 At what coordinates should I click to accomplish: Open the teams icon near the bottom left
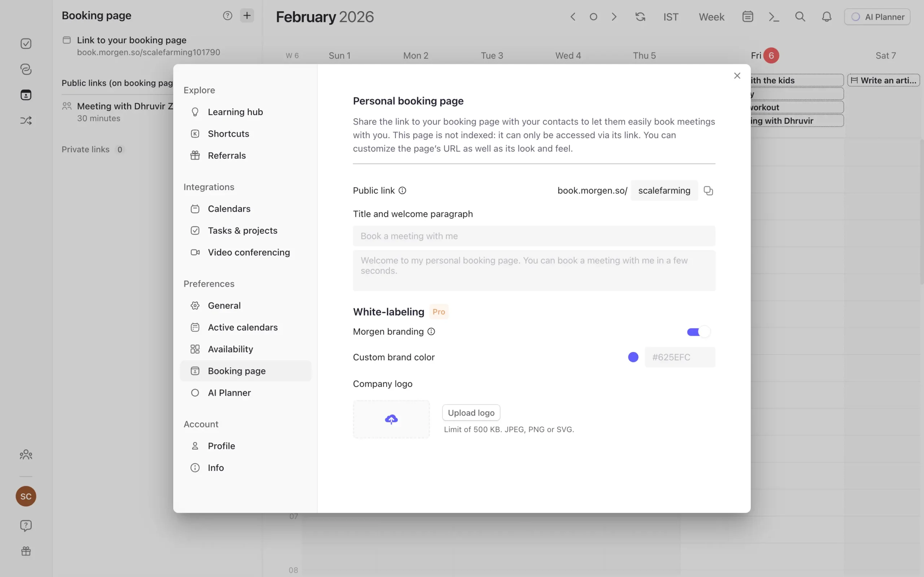click(26, 454)
